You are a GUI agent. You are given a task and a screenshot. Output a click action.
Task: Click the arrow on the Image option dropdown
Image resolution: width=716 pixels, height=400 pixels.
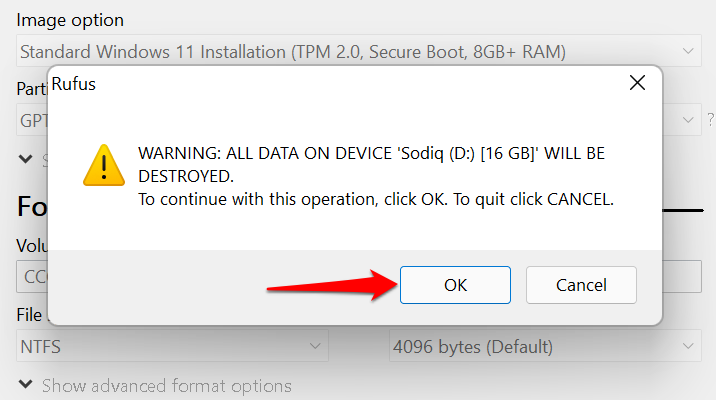[x=688, y=50]
